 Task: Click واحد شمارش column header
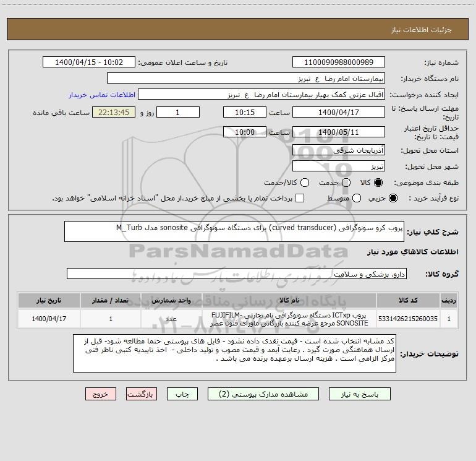[x=171, y=300]
